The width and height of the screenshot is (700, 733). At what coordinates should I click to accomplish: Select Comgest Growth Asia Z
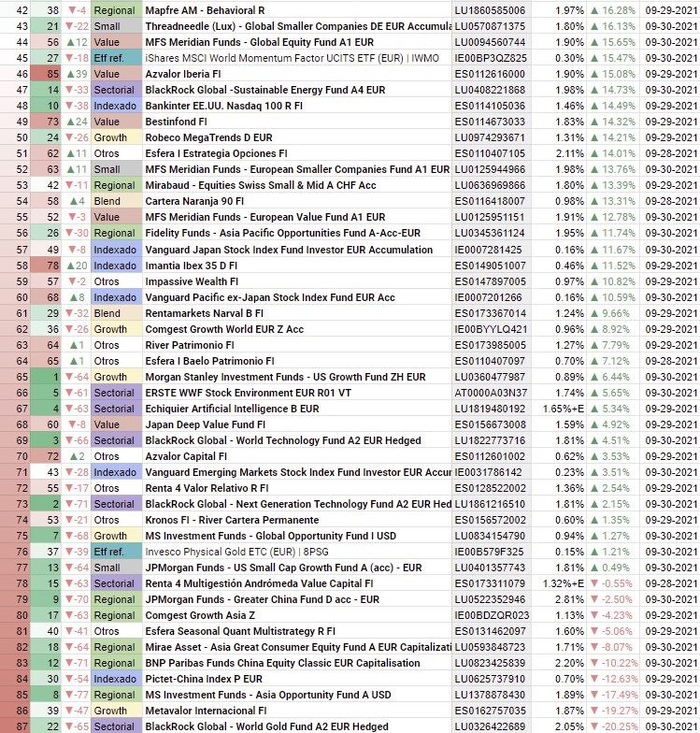tap(297, 615)
